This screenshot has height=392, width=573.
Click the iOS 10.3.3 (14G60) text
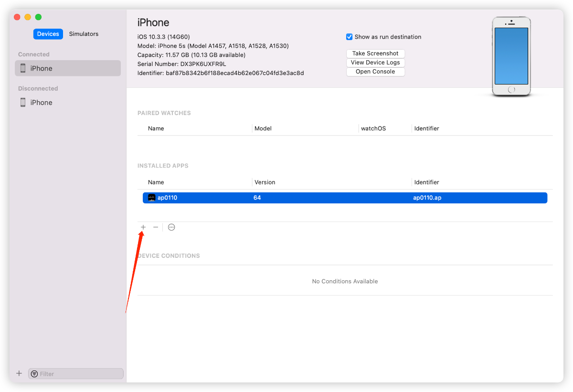point(164,37)
